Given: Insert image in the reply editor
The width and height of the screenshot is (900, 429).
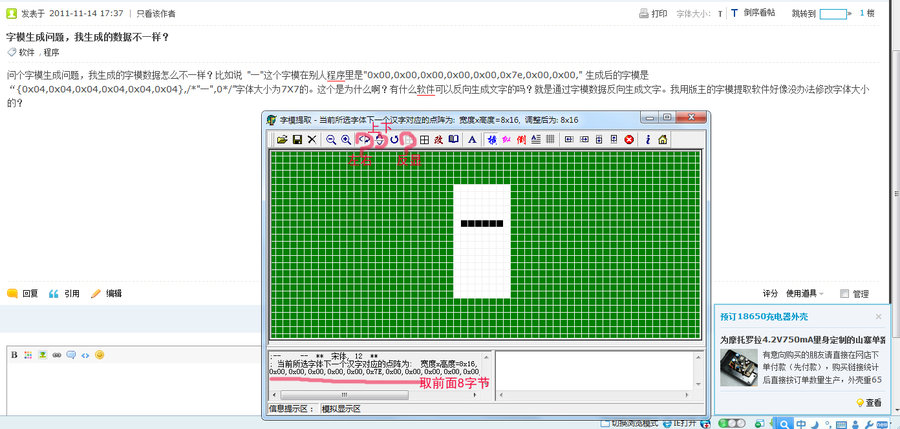Looking at the screenshot, I should [42, 355].
